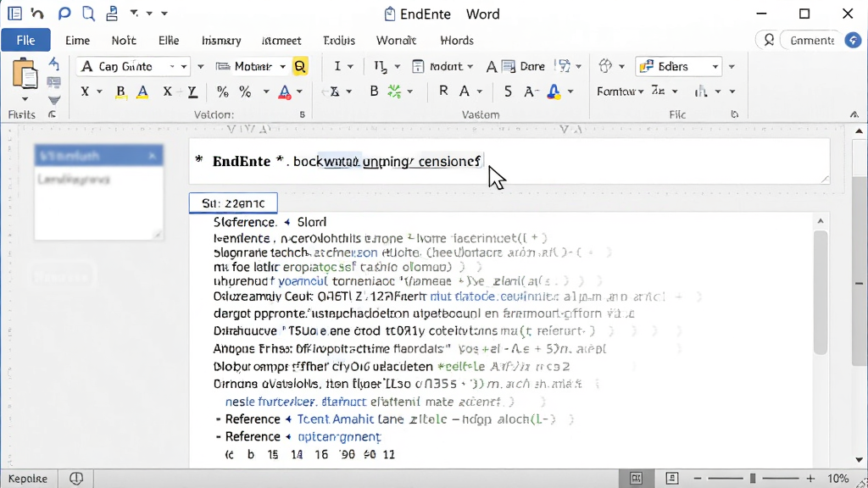Open the File tab
The width and height of the screenshot is (868, 488).
click(25, 41)
